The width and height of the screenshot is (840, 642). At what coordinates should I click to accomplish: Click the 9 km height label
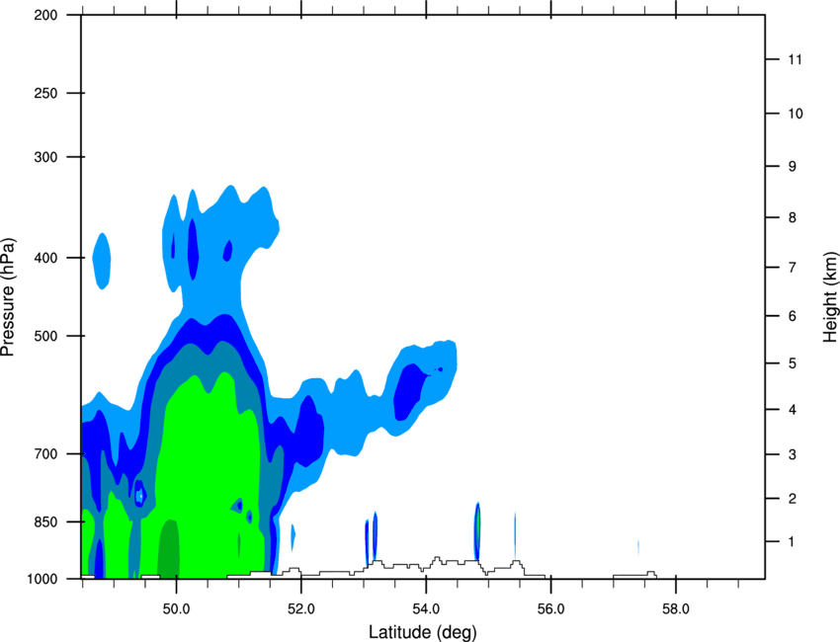click(x=793, y=167)
